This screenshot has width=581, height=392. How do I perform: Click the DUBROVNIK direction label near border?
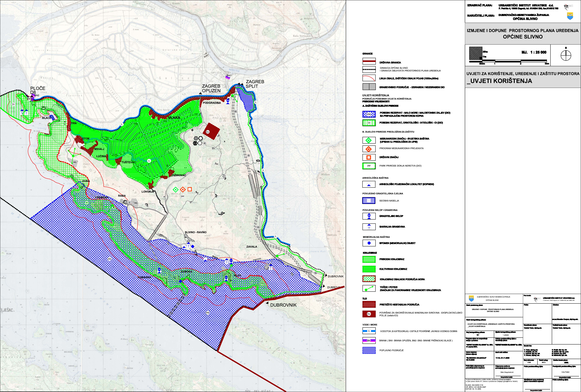pyautogui.click(x=283, y=305)
